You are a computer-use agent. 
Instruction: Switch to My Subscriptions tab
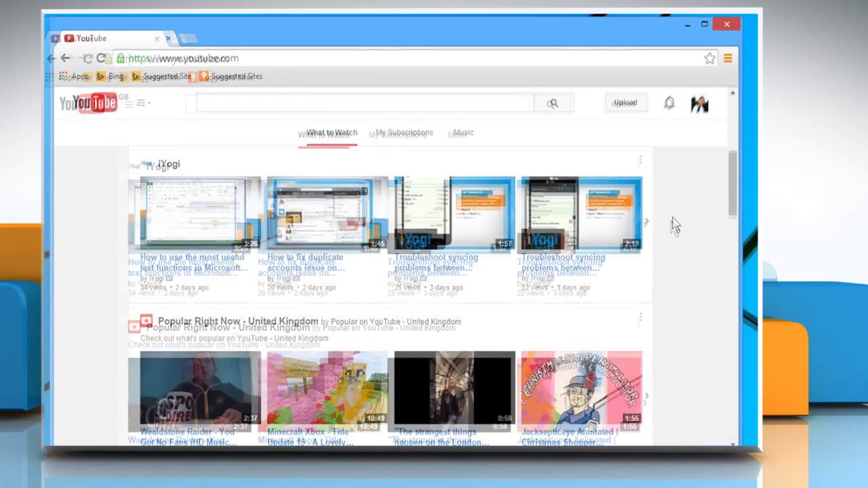click(404, 133)
